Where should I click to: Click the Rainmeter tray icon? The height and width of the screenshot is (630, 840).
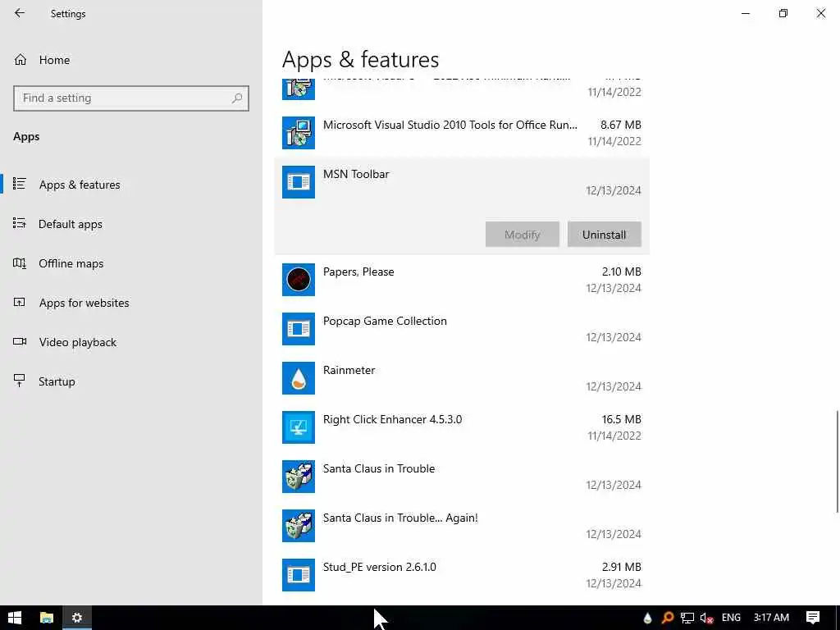[x=648, y=618]
